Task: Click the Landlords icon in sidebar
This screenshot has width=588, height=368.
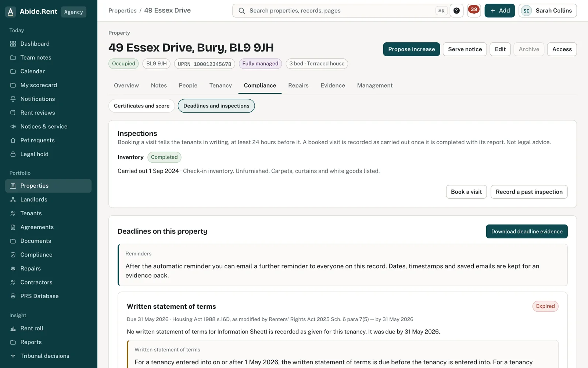Action: point(13,199)
